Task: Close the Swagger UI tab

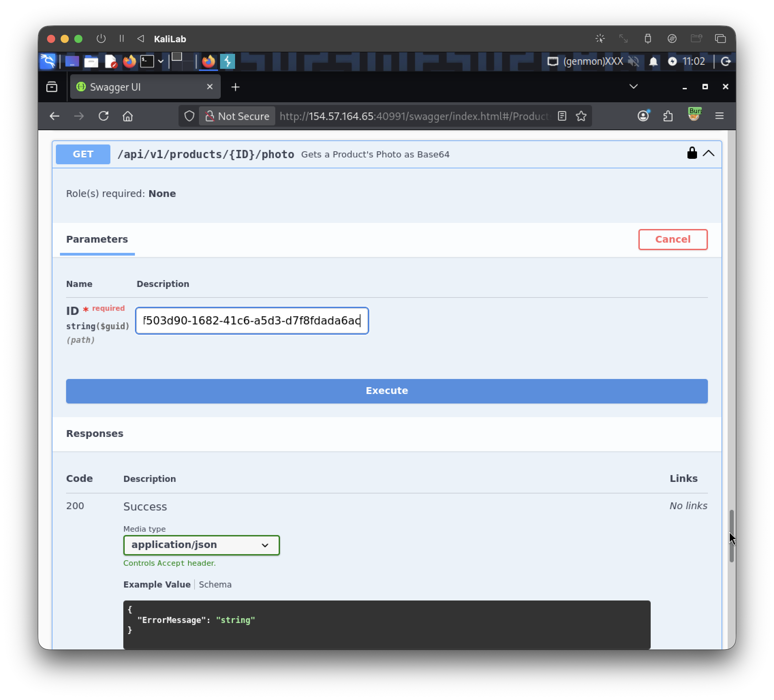Action: point(210,87)
